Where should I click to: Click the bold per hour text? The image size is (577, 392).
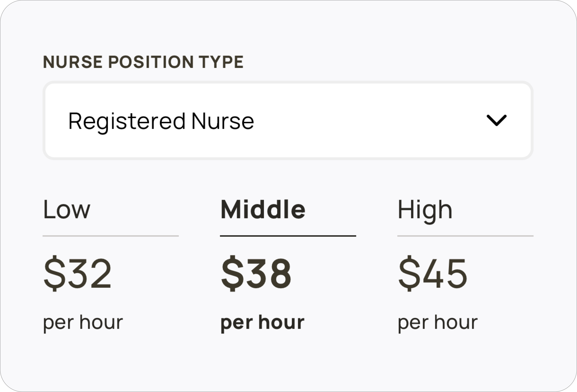(x=262, y=323)
